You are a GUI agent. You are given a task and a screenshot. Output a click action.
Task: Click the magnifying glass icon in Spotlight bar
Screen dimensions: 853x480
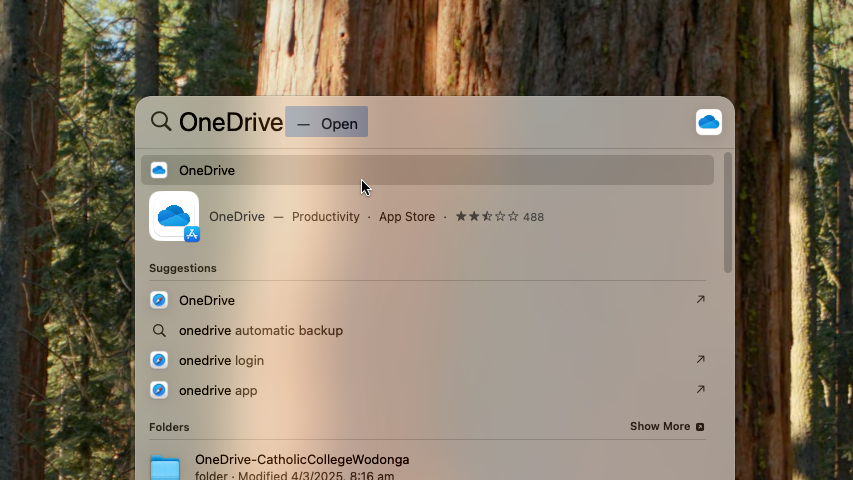161,122
